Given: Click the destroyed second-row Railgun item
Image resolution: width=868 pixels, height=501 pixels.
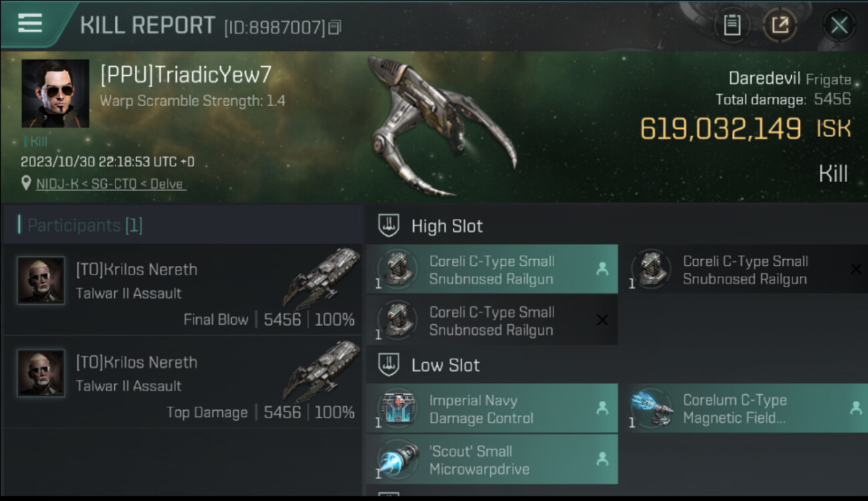Looking at the screenshot, I should 492,321.
